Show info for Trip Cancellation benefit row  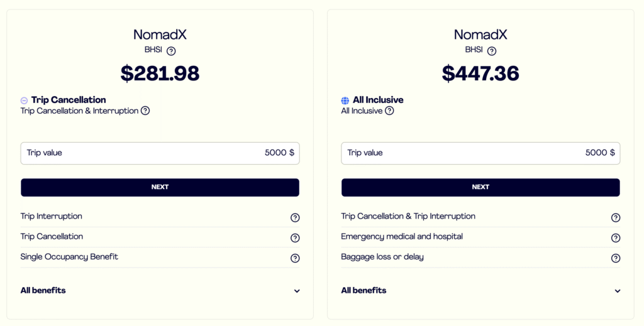tap(295, 237)
